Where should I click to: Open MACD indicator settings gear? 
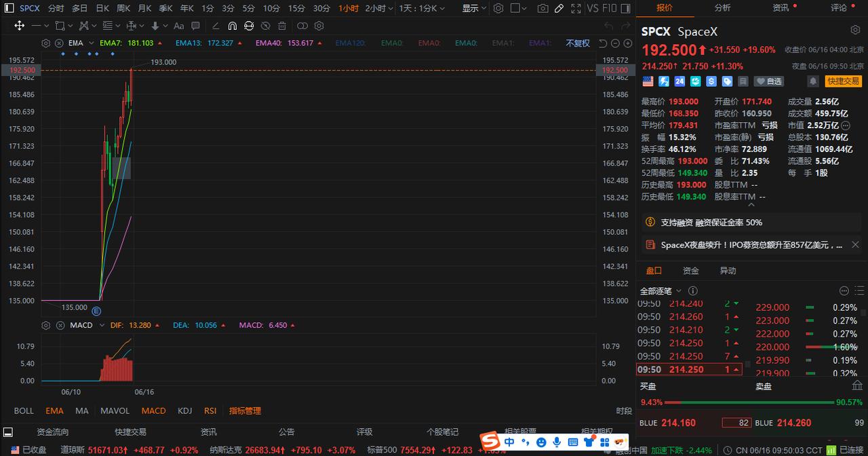click(45, 325)
